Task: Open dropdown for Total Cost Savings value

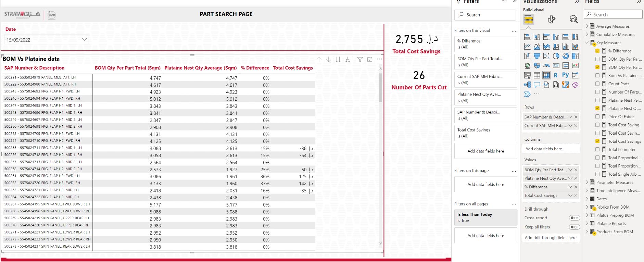Action: (570, 196)
